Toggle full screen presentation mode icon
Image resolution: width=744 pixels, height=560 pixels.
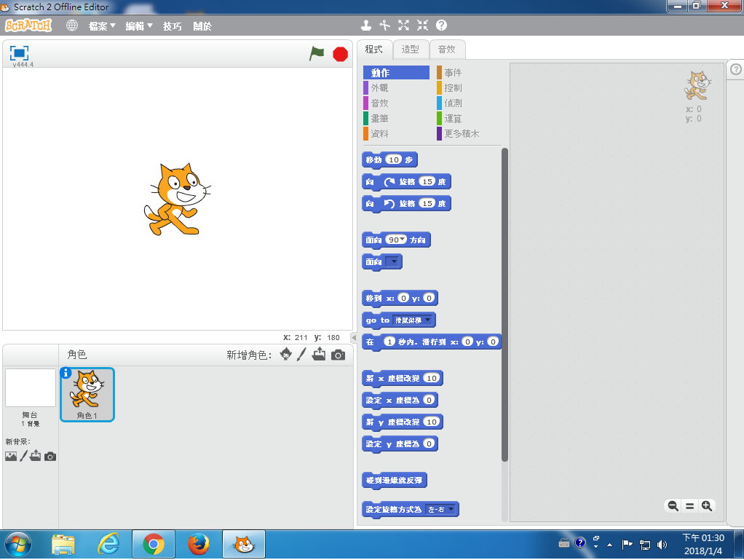[x=20, y=52]
